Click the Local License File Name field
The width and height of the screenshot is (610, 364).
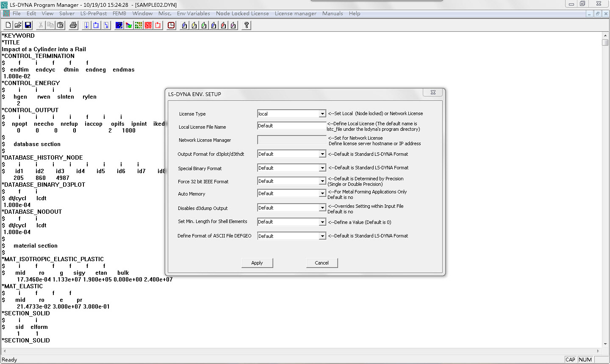click(292, 126)
